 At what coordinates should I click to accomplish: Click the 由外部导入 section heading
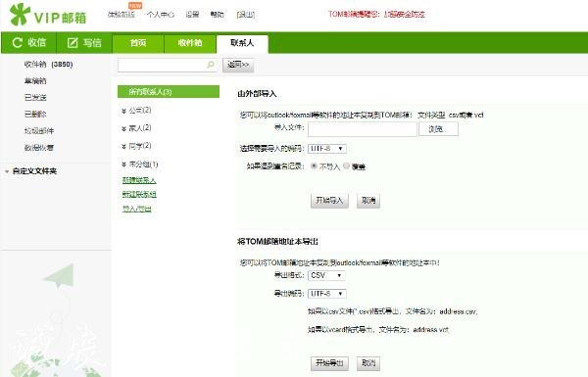pyautogui.click(x=257, y=94)
